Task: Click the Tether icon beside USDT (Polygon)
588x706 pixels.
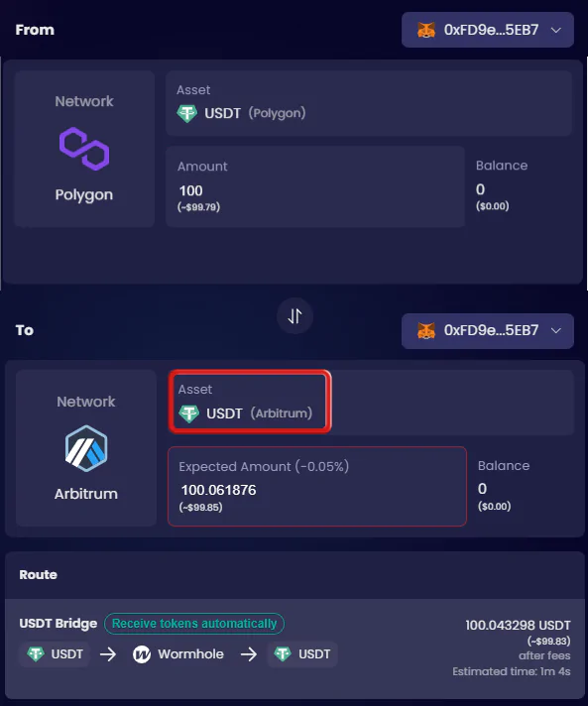Action: point(186,113)
